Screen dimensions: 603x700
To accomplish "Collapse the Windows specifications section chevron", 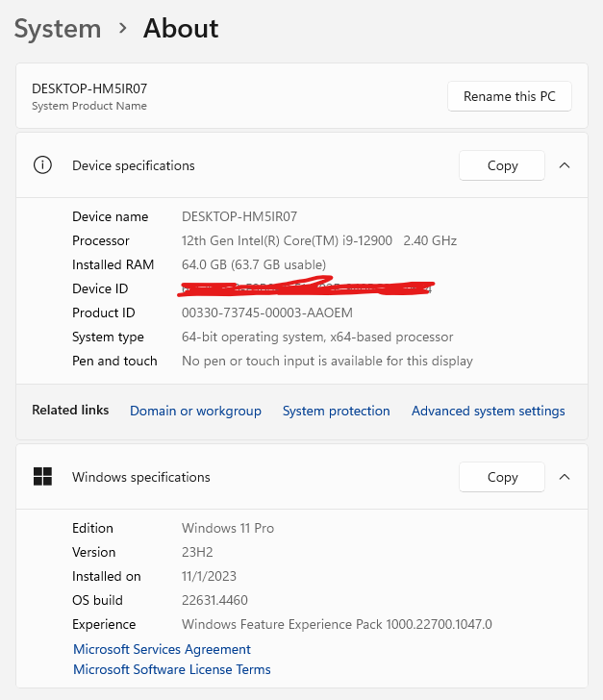I will [565, 477].
